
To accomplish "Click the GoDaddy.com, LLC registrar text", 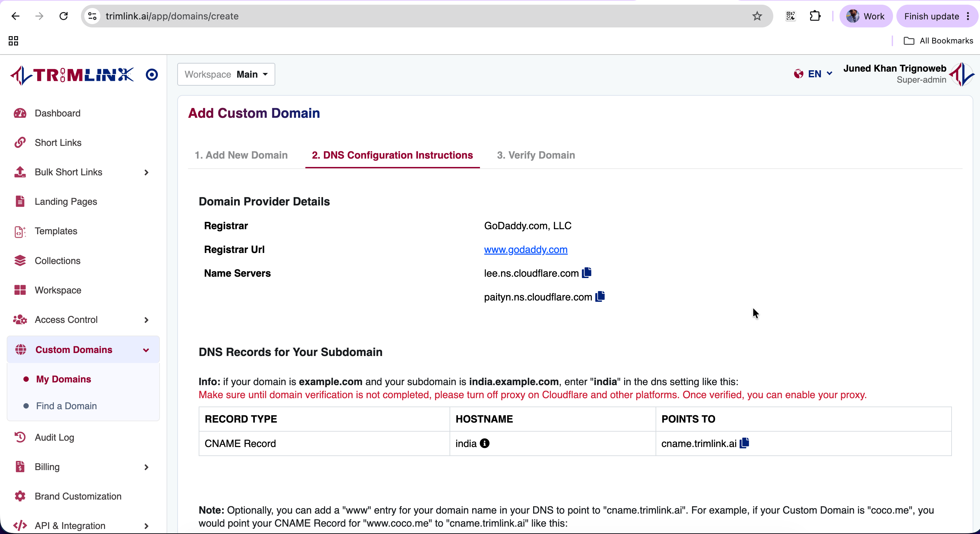I will pyautogui.click(x=528, y=226).
